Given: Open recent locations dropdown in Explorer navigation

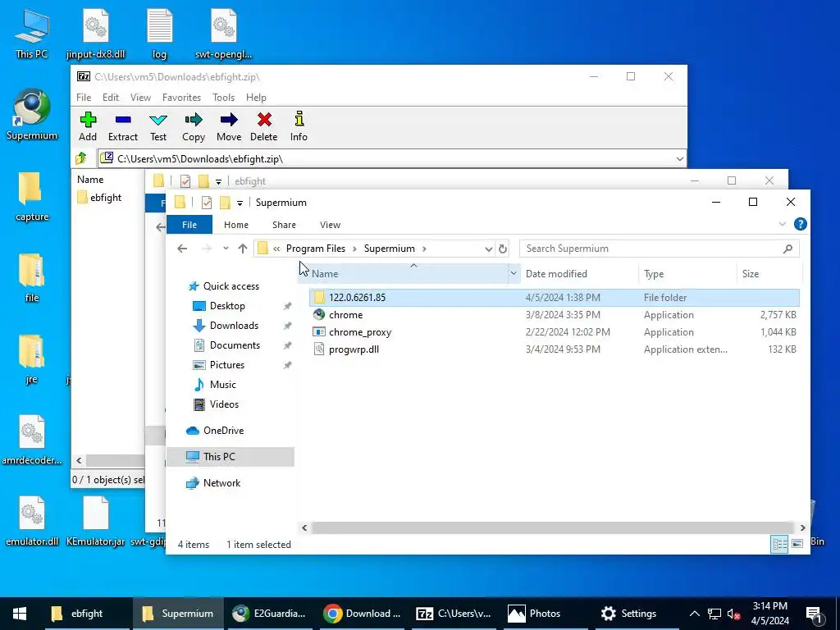Looking at the screenshot, I should pyautogui.click(x=226, y=249).
